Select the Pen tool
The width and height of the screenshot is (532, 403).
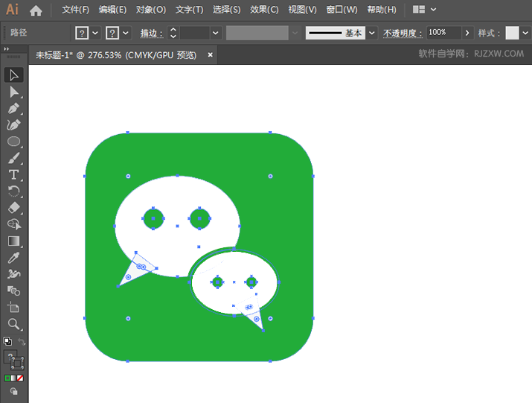tap(13, 108)
